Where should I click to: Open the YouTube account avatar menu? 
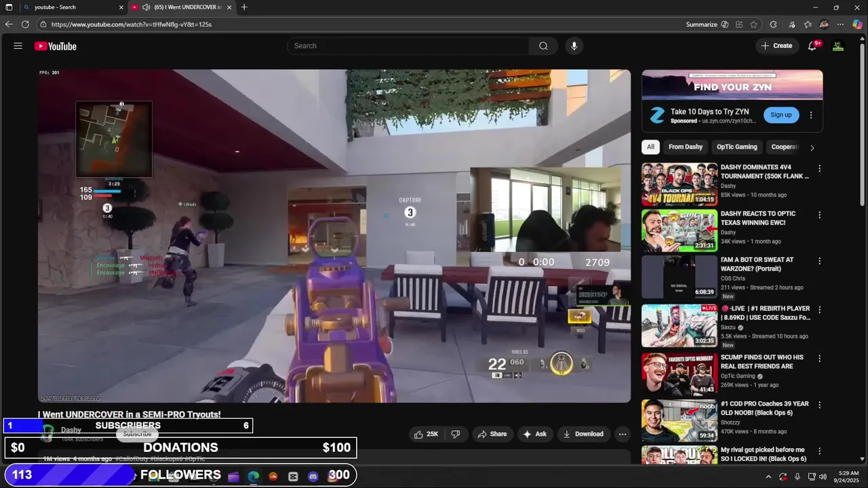tap(838, 46)
